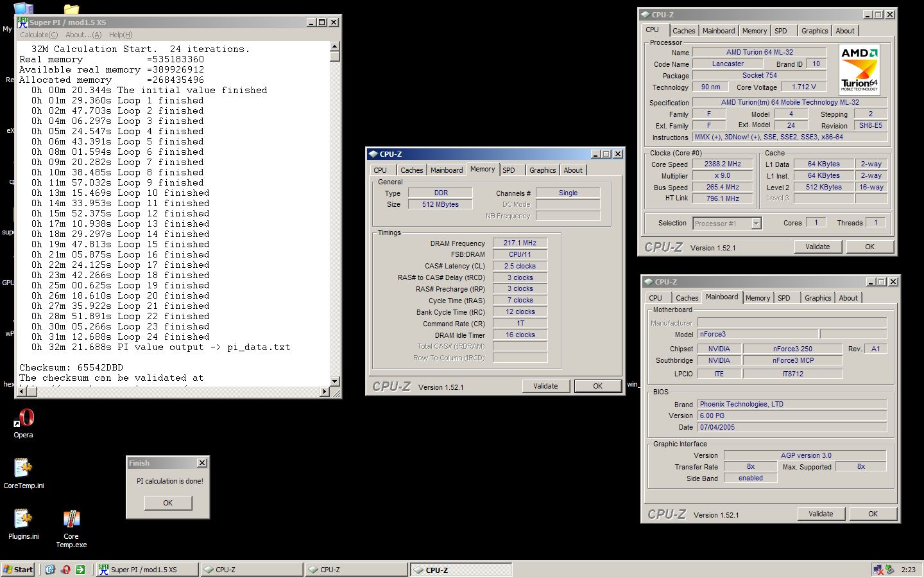Click OK in the Finish dialog
Viewport: 924px width, 578px height.
tap(168, 503)
